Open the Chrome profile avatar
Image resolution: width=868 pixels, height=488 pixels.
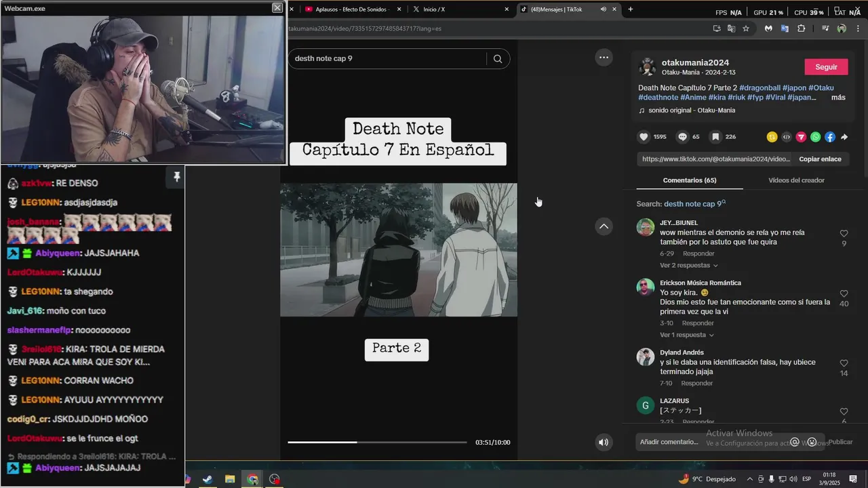tap(842, 28)
